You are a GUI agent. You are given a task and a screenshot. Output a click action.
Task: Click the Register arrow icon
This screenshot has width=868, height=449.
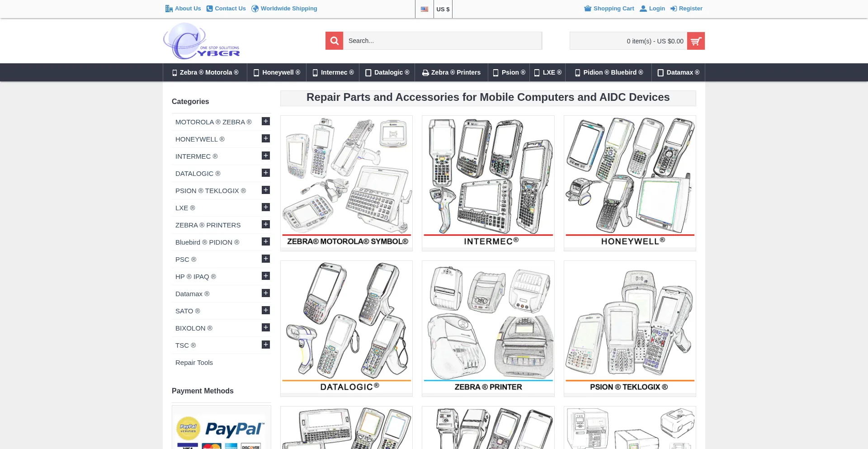point(673,9)
